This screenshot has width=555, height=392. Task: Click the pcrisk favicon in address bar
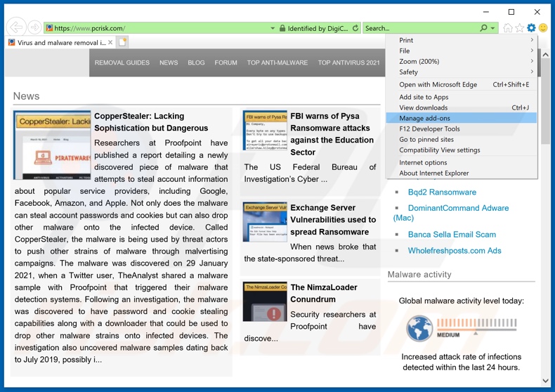click(49, 28)
